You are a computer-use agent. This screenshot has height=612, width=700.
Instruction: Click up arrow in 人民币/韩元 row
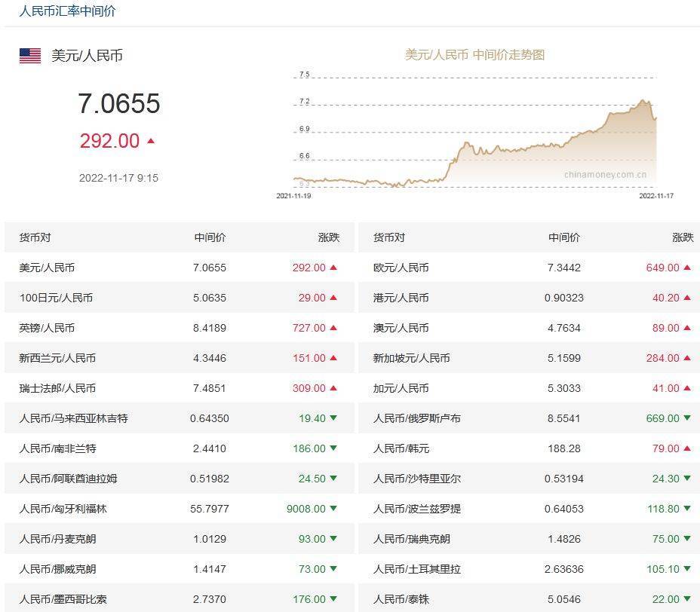point(687,448)
